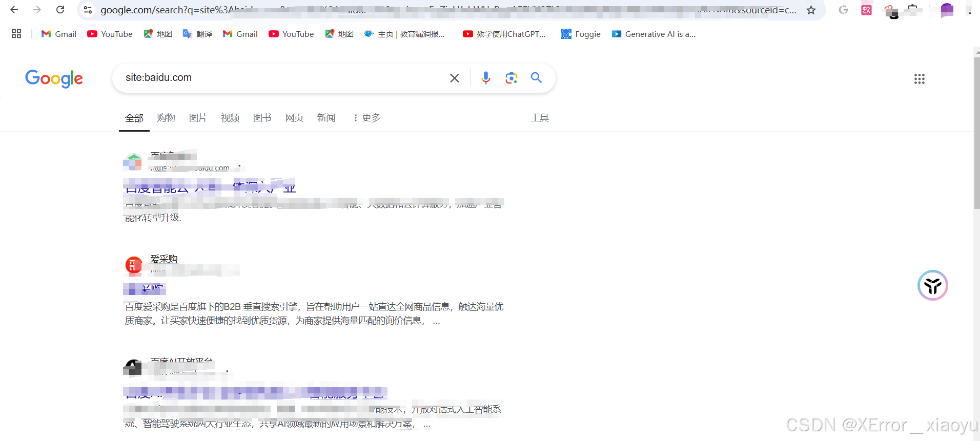Click the page vertical scrollbar thumb
This screenshot has width=980, height=441.
click(977, 133)
